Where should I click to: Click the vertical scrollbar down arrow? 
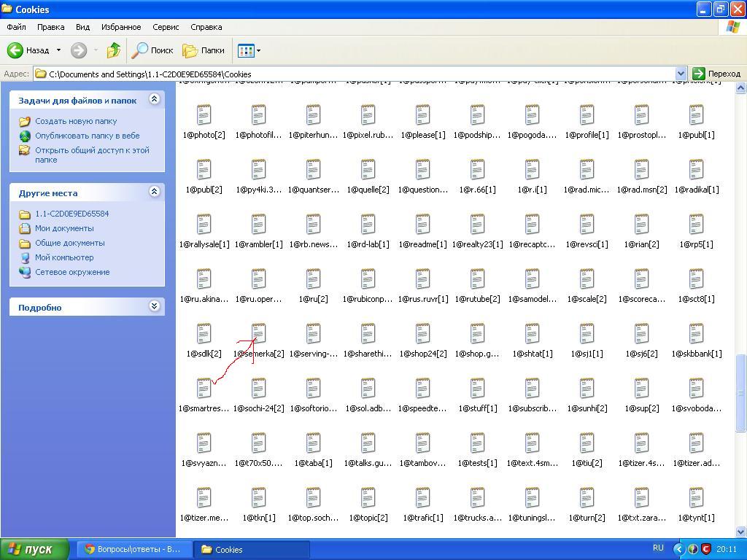[x=741, y=532]
